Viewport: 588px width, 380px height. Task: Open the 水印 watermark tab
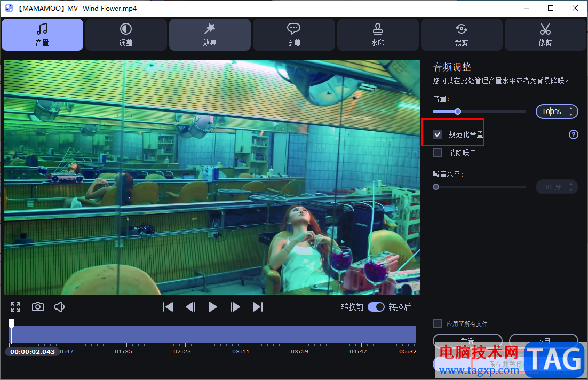(378, 35)
